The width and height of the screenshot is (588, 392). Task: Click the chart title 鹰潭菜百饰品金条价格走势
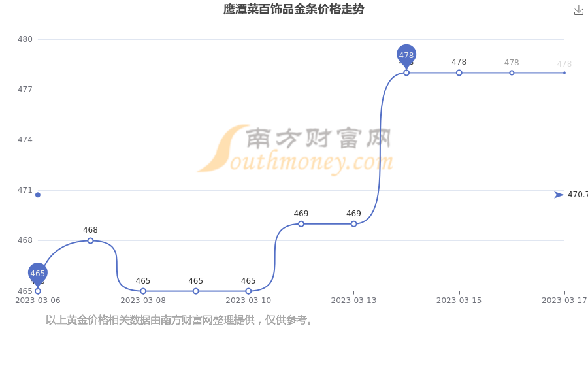(x=293, y=9)
